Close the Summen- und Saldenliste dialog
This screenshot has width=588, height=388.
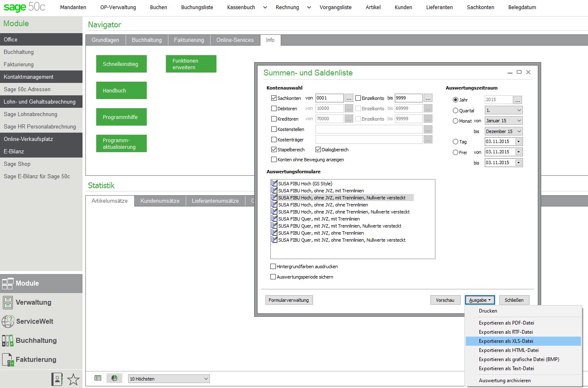528,72
